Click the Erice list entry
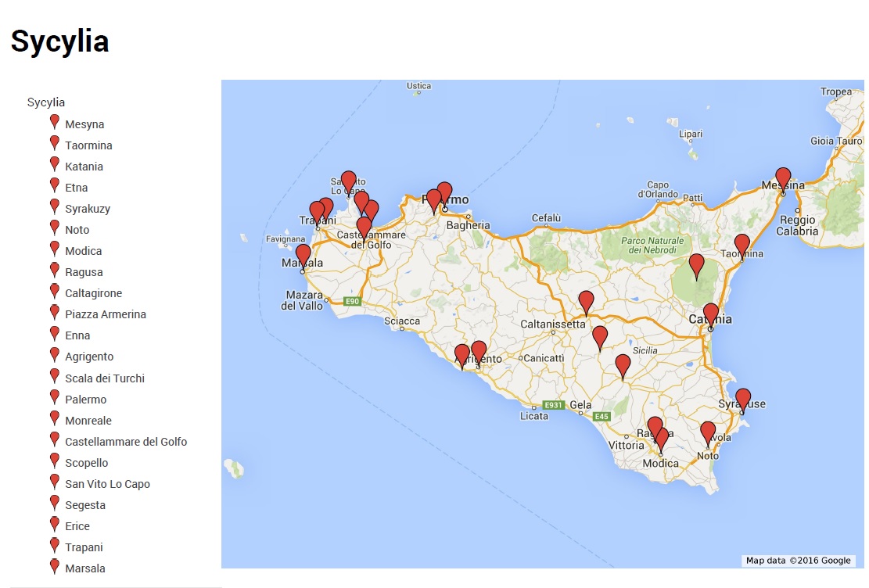Viewport: 869px width, 588px height. (77, 526)
